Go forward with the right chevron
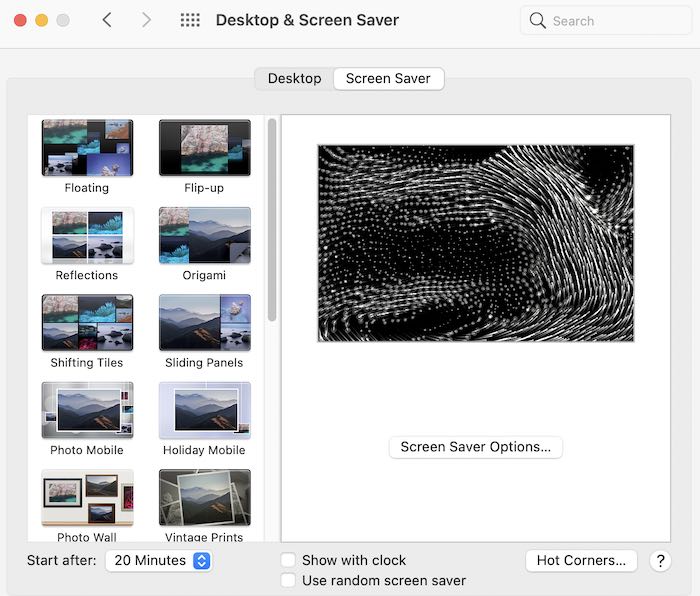This screenshot has height=596, width=700. click(146, 20)
